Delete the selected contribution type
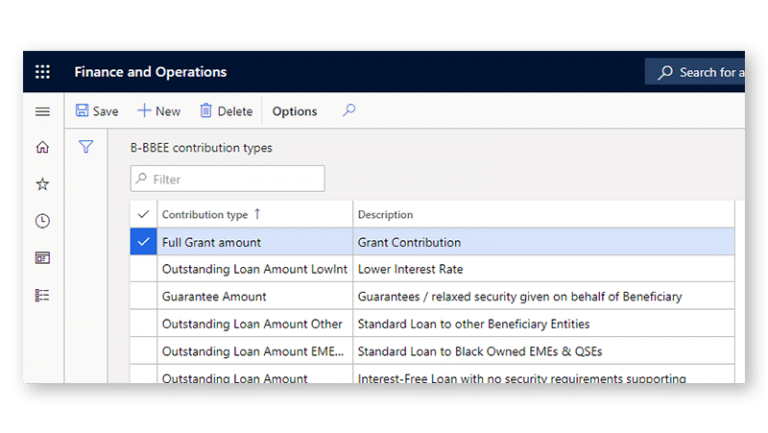Screen dimensions: 768x433 click(x=225, y=111)
